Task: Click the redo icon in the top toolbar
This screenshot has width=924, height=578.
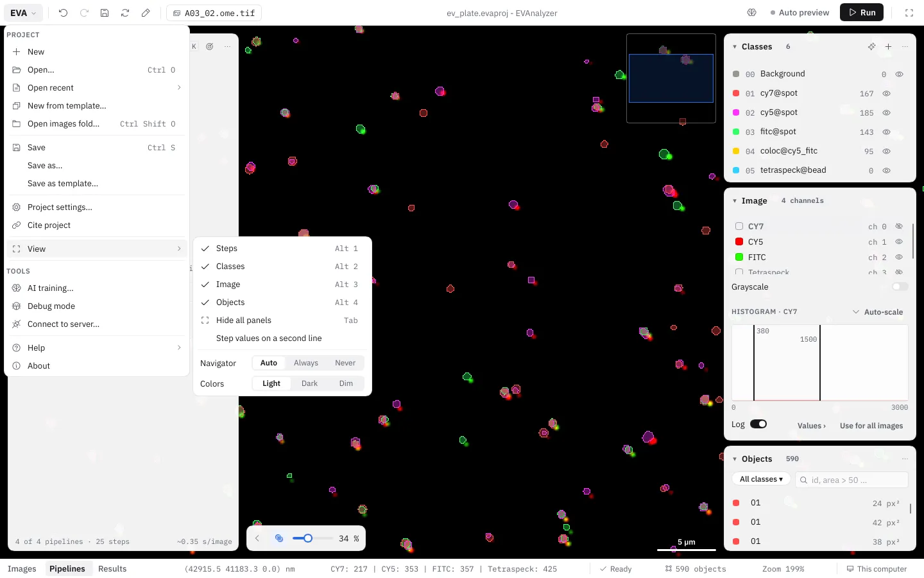Action: point(84,13)
